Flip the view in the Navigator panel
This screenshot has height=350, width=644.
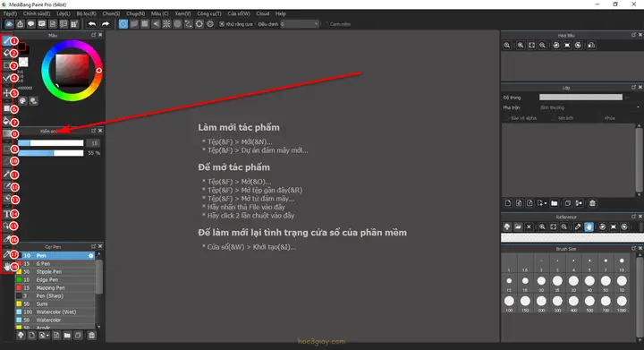pos(591,45)
